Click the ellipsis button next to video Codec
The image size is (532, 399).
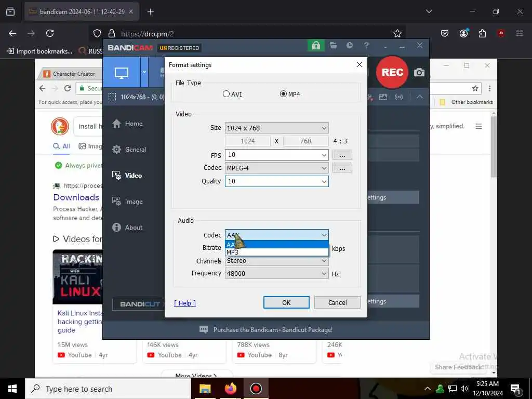pyautogui.click(x=342, y=168)
